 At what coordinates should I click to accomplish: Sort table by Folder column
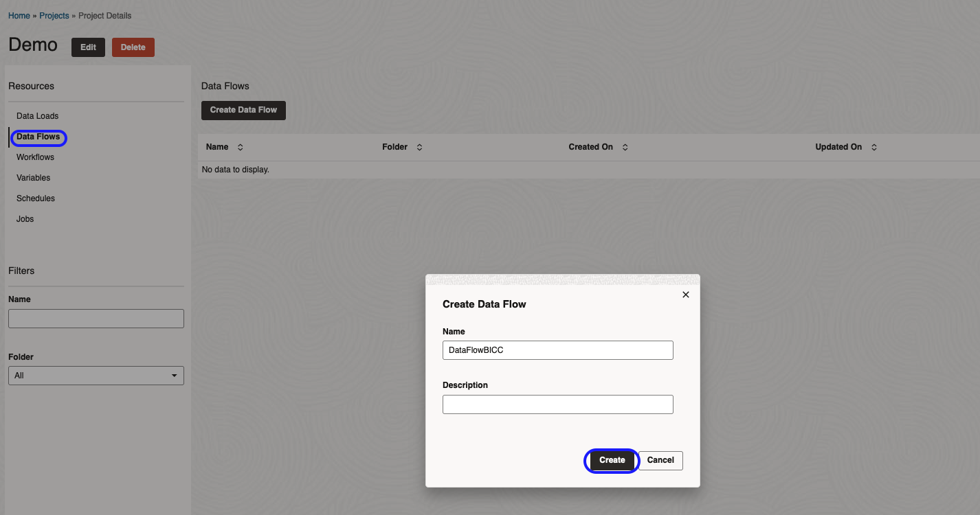click(419, 146)
